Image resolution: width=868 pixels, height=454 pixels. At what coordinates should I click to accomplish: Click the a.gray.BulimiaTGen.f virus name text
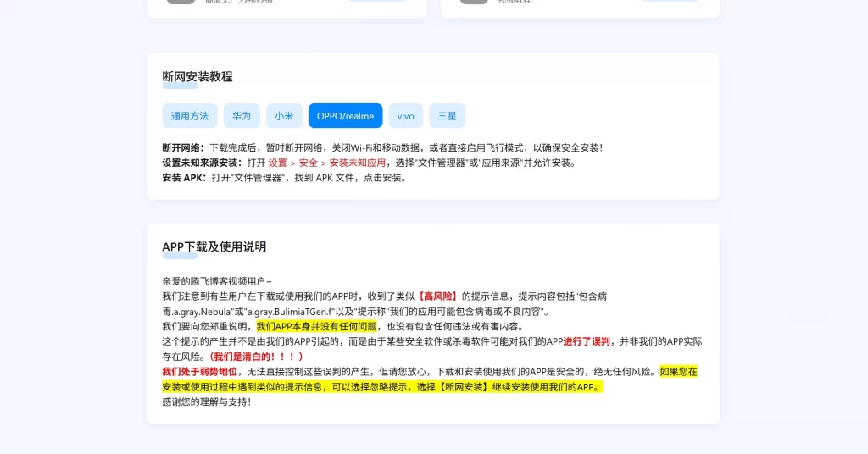tap(292, 312)
